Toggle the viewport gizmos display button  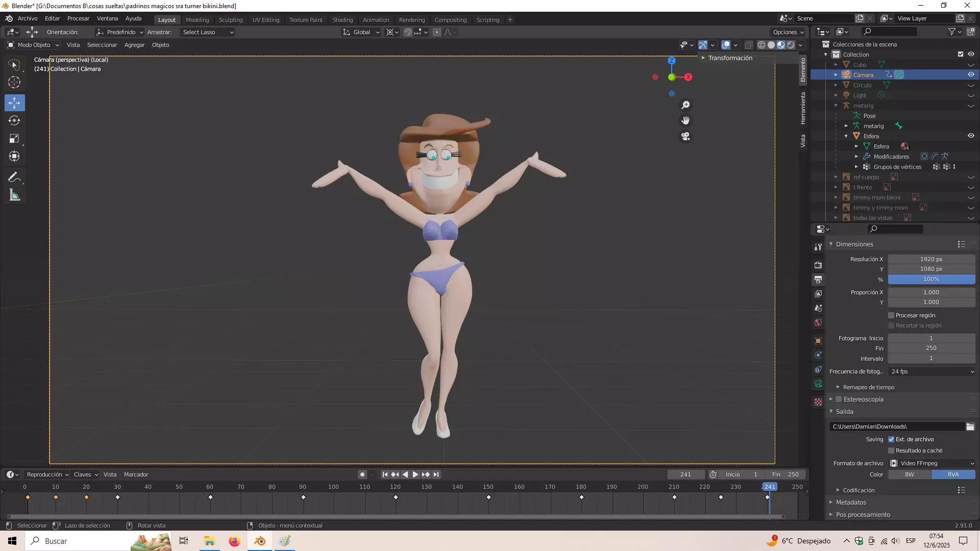(703, 45)
